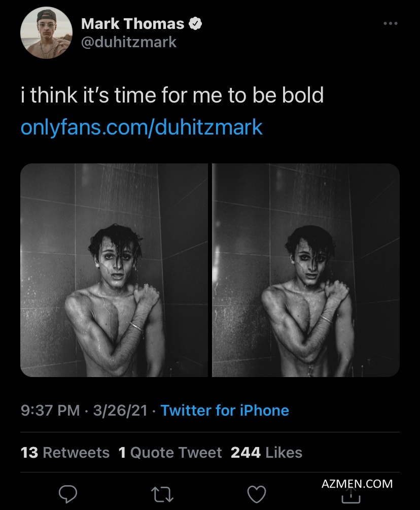
Task: Open the 1 Quote Tweet list
Action: tap(170, 452)
